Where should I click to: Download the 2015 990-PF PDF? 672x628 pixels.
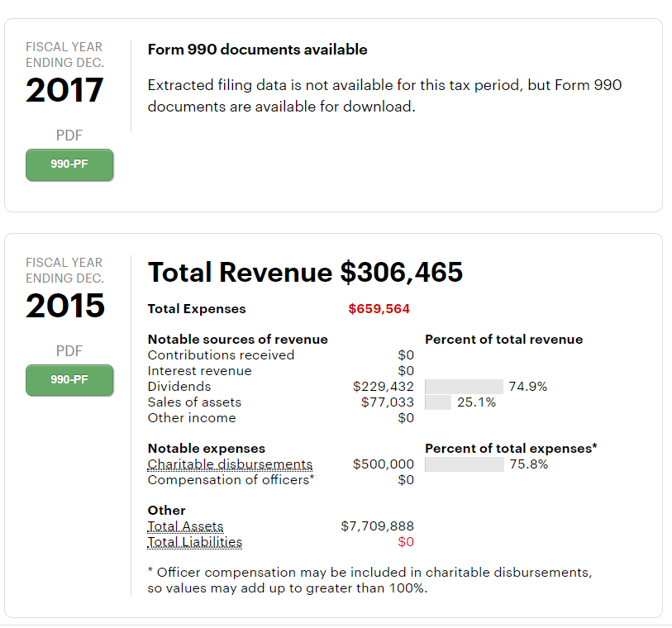tap(69, 380)
